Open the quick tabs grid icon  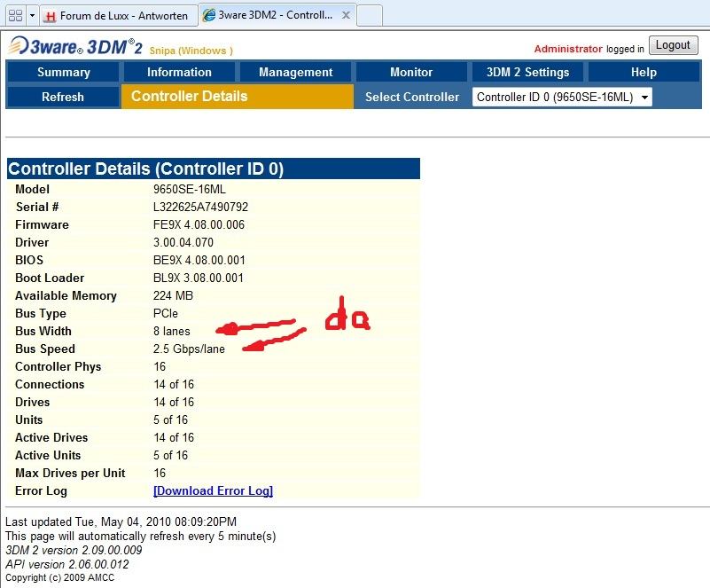click(15, 15)
